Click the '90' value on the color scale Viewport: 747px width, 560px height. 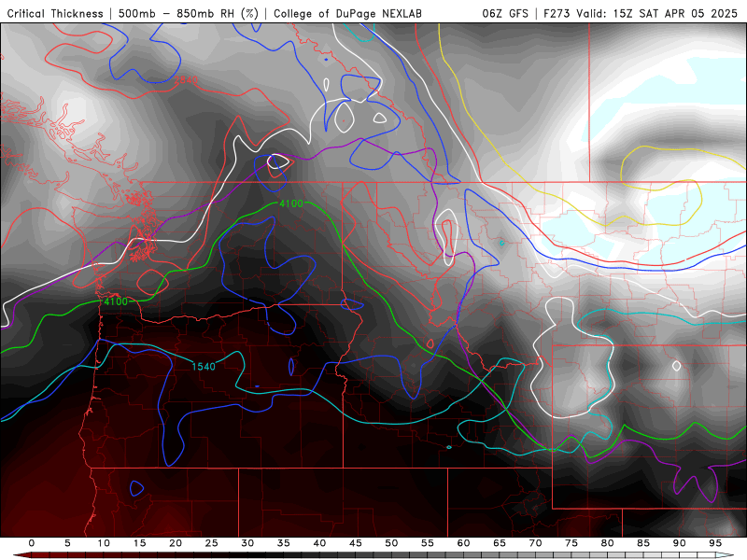(x=680, y=543)
